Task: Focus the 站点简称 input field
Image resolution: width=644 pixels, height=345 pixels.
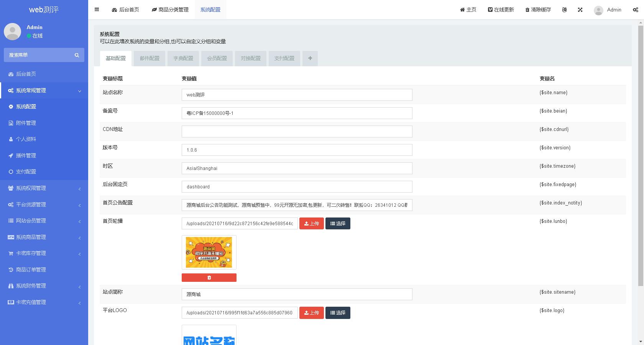Action: [x=297, y=294]
